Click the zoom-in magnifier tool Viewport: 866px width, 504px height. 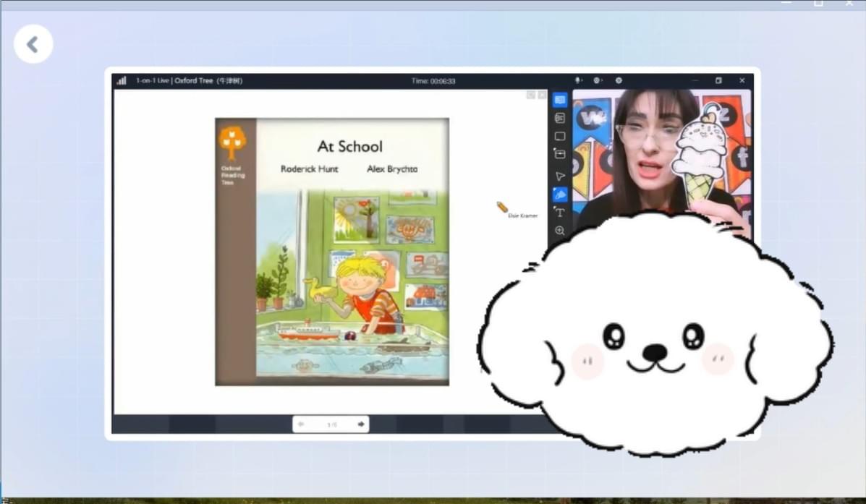point(559,231)
